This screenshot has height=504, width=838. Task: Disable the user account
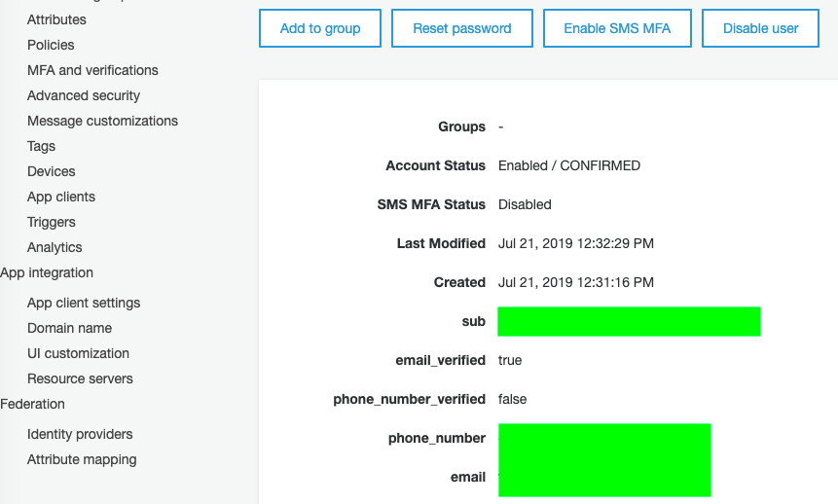(x=760, y=28)
